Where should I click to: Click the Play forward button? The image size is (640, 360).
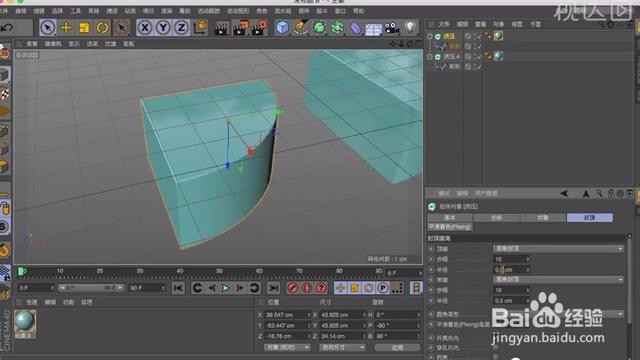[225, 288]
